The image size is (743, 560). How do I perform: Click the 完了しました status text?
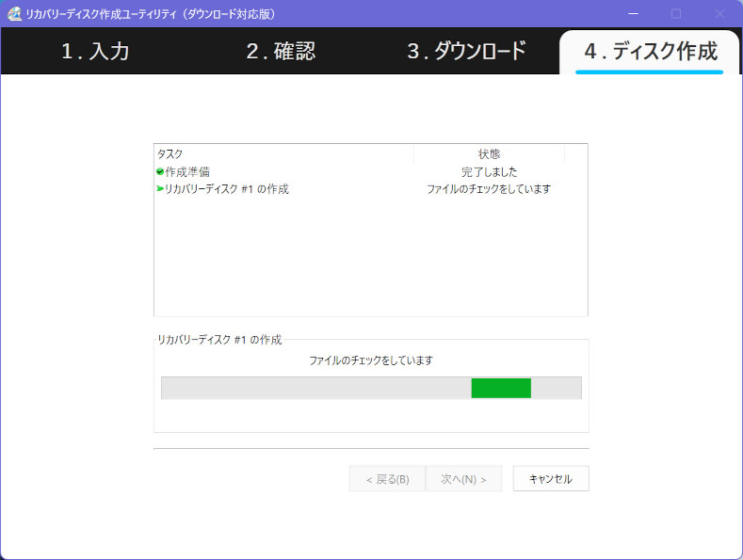click(x=489, y=171)
